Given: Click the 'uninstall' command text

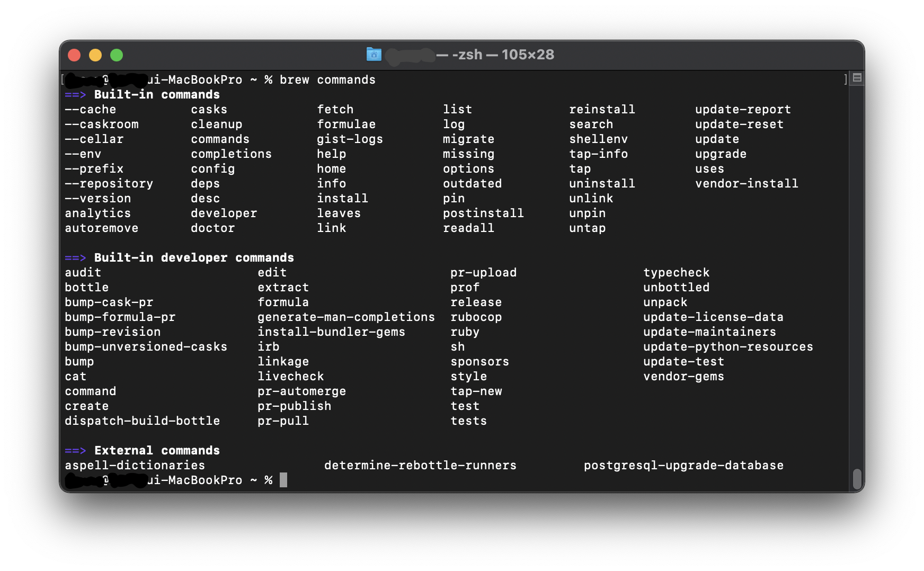Looking at the screenshot, I should 602,184.
